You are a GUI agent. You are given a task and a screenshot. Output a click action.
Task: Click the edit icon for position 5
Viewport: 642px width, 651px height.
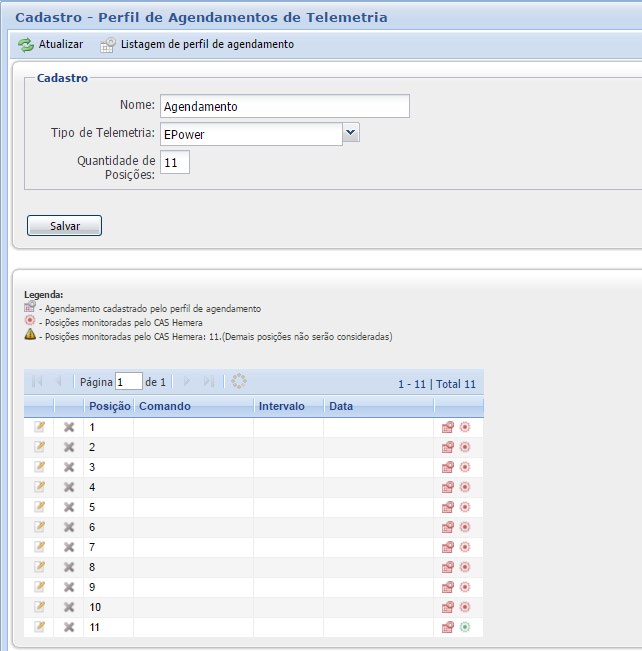(40, 507)
